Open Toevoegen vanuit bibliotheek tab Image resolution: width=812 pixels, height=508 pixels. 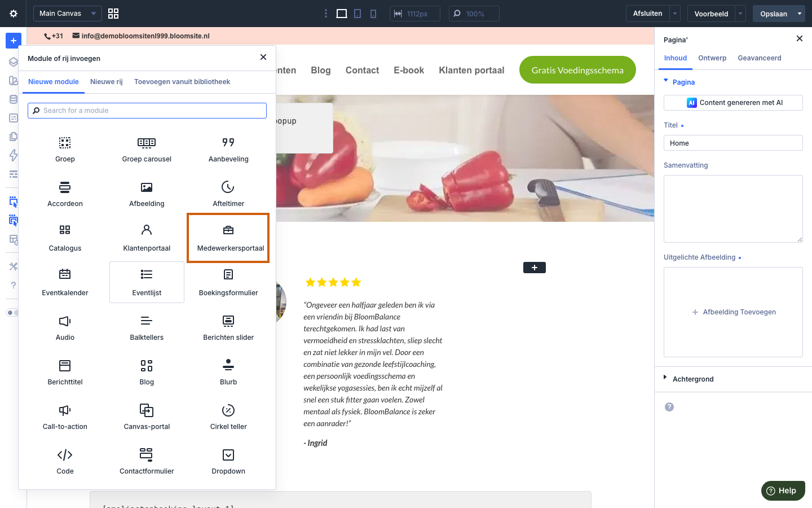[x=182, y=82]
